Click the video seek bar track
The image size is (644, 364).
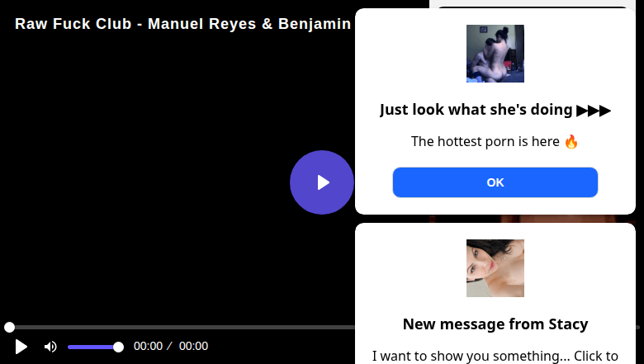[182, 328]
